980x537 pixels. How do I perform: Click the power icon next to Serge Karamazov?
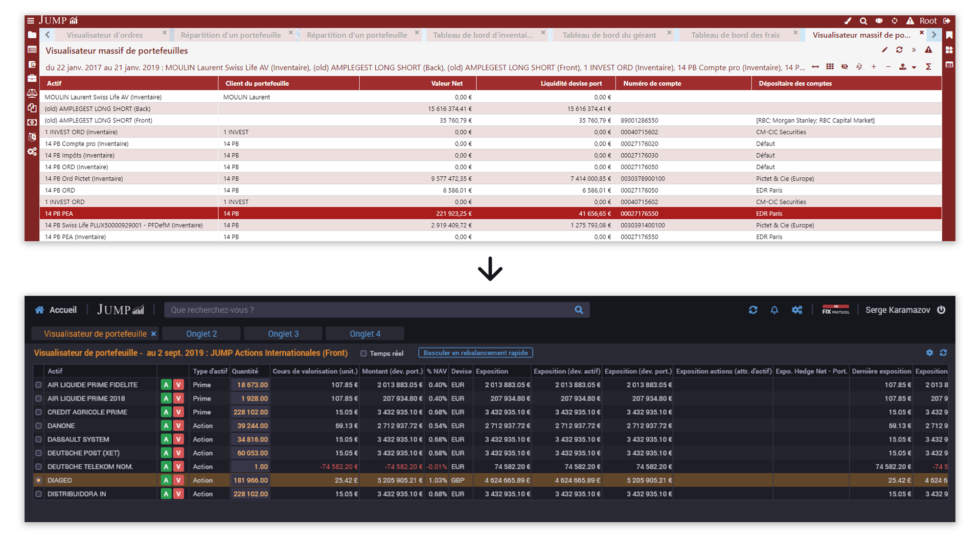tap(941, 310)
